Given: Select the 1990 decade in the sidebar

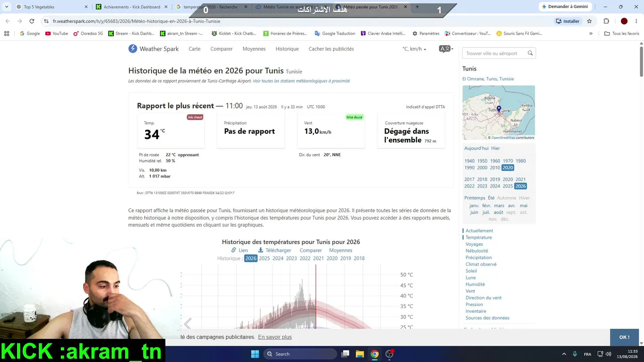Looking at the screenshot, I should point(469,168).
